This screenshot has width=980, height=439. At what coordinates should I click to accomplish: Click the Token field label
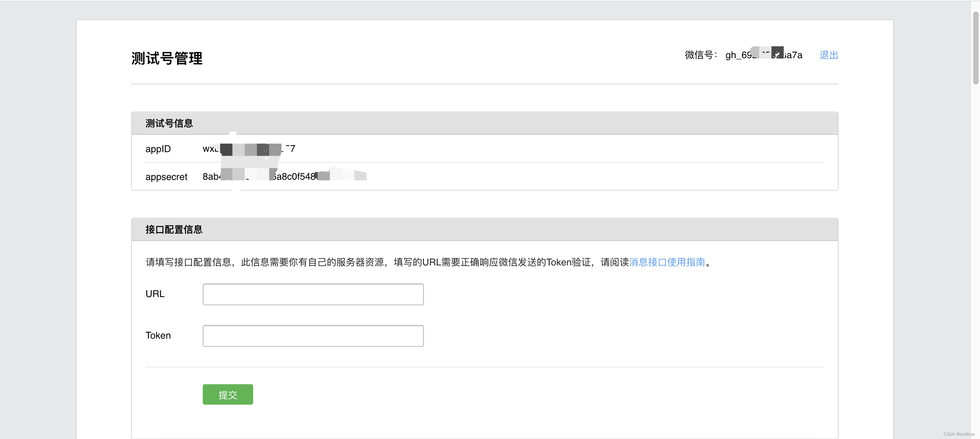(158, 335)
